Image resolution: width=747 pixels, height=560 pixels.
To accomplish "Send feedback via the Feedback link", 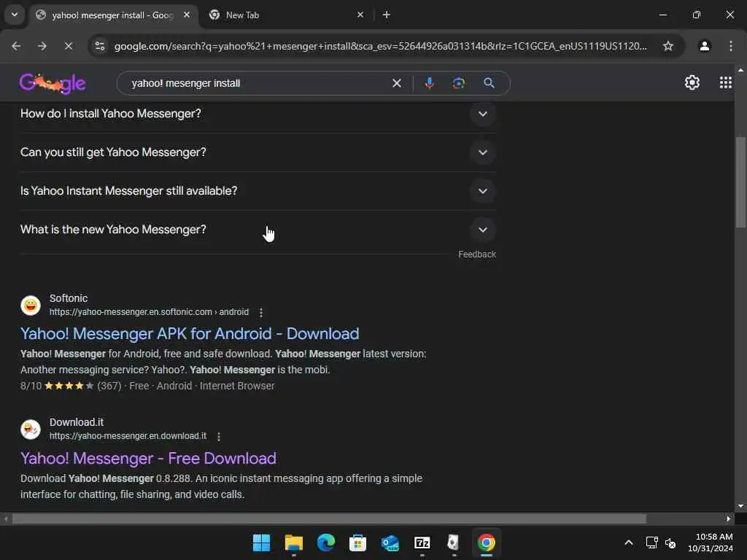I will click(x=477, y=254).
